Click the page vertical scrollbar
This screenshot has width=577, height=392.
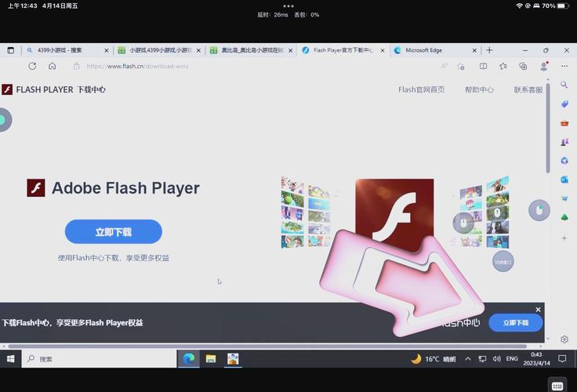[x=548, y=127]
